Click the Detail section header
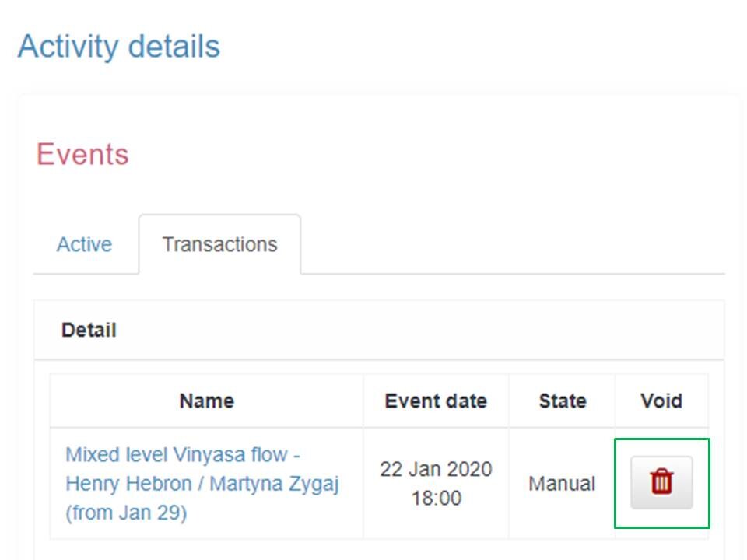Image resolution: width=747 pixels, height=560 pixels. click(89, 330)
